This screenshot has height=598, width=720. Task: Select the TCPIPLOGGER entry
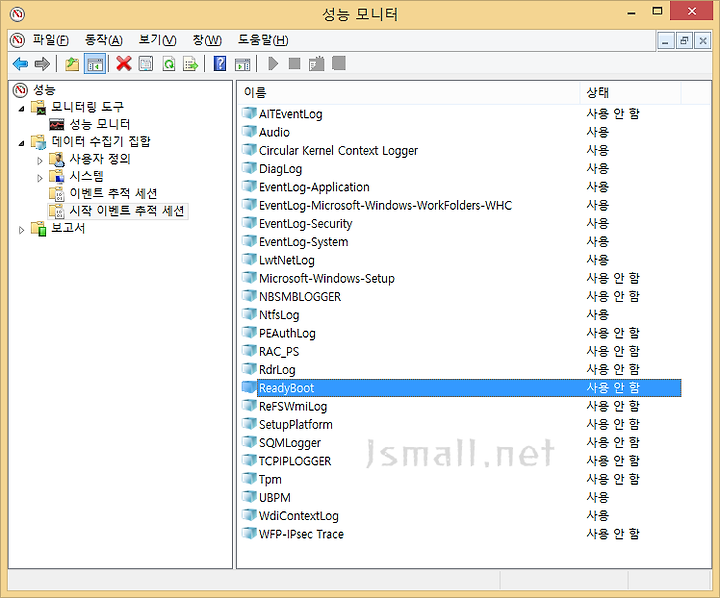[295, 462]
